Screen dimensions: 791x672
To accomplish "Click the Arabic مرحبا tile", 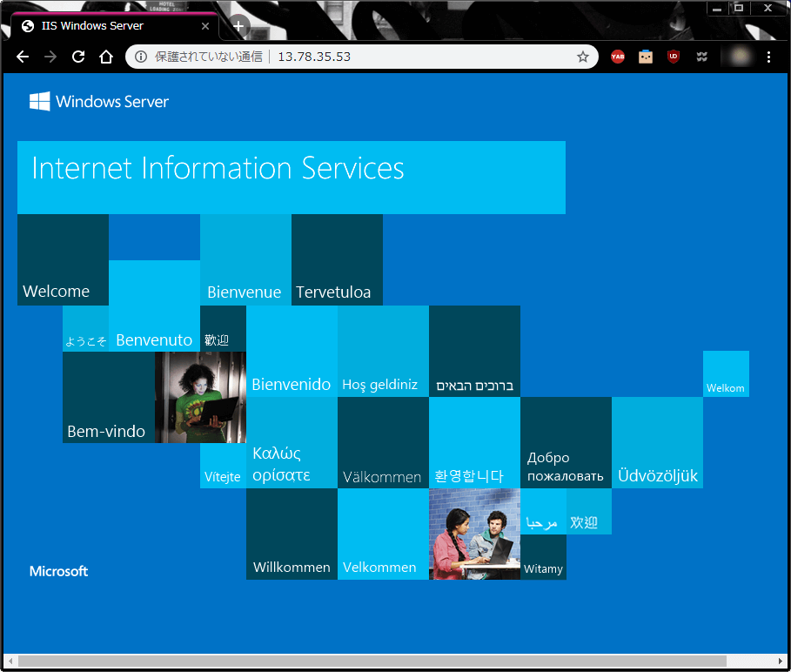I will 543,511.
